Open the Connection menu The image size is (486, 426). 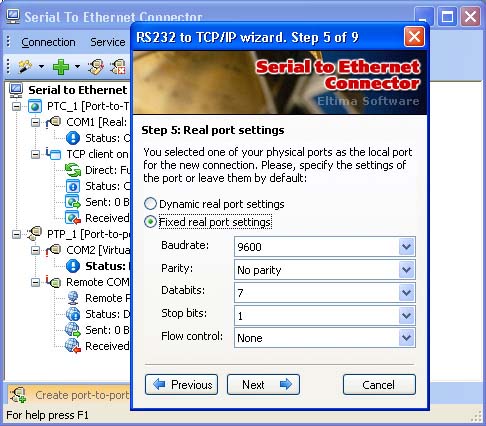coord(48,42)
